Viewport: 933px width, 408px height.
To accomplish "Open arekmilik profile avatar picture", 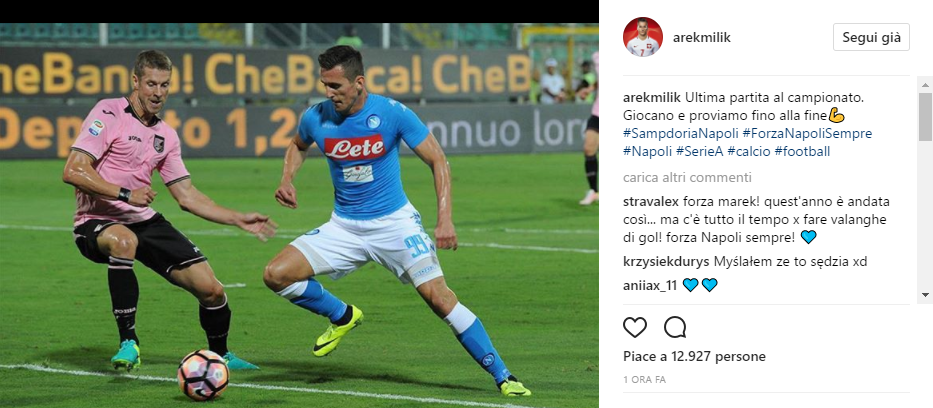I will tap(643, 37).
